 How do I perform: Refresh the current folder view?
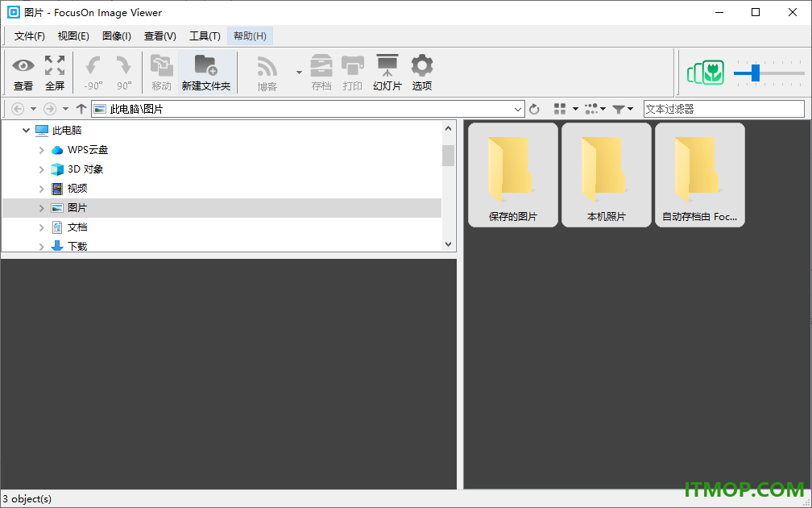[534, 109]
